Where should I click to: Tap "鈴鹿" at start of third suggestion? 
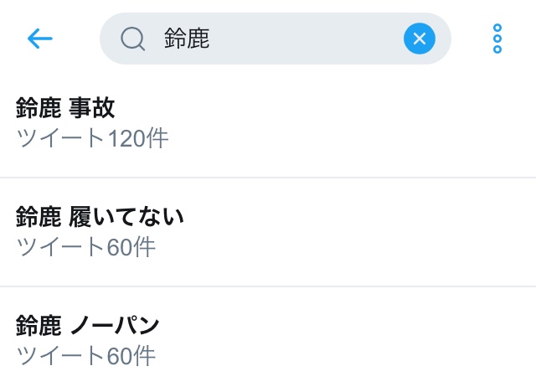(39, 325)
